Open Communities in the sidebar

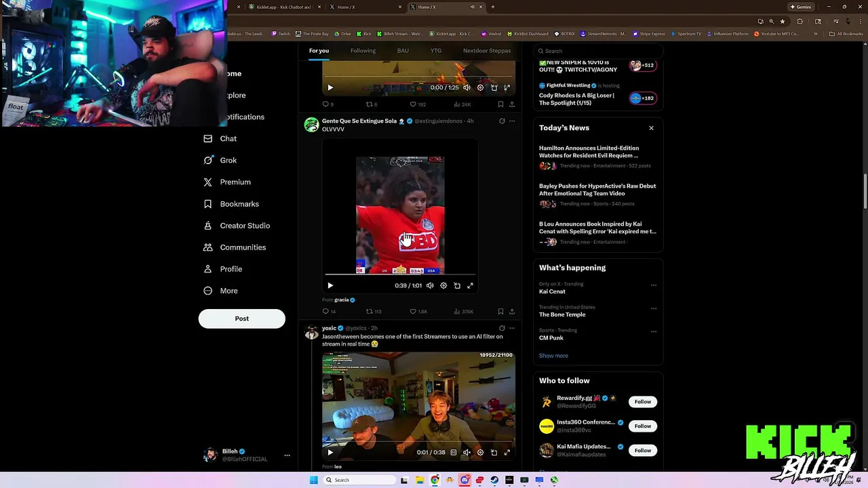point(235,247)
